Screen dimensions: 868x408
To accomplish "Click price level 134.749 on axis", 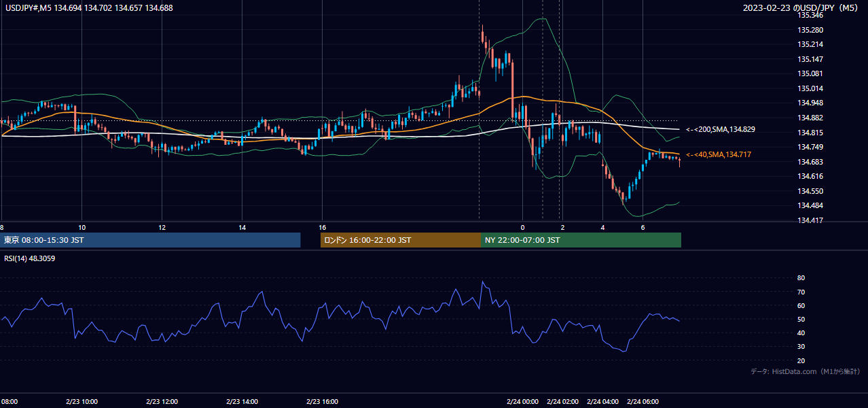I will (x=810, y=147).
